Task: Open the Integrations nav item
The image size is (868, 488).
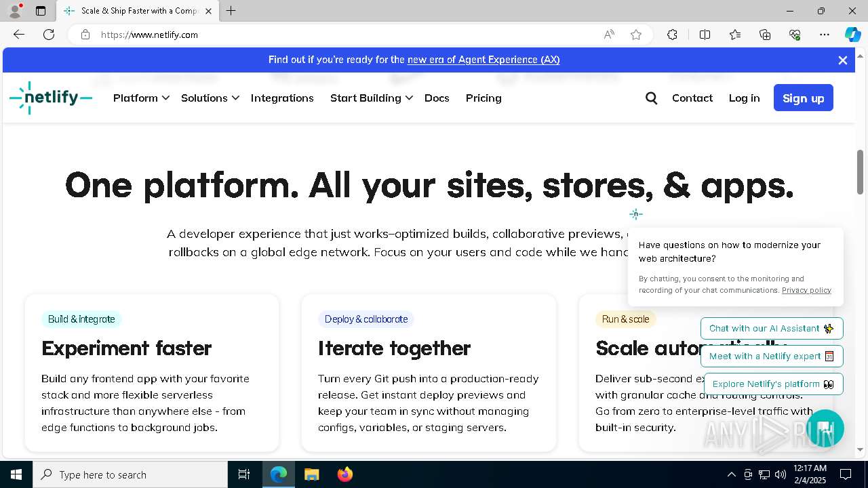Action: 282,98
